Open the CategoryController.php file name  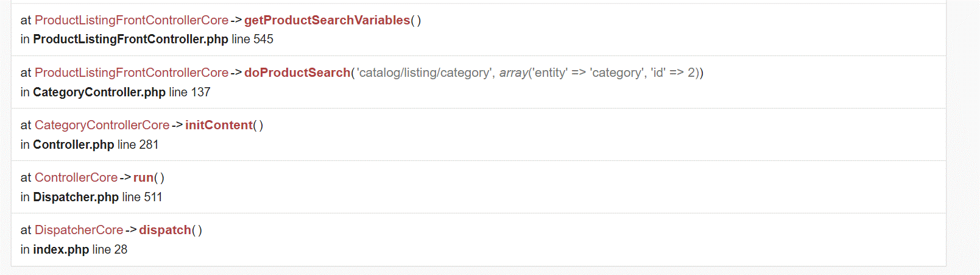(x=99, y=92)
